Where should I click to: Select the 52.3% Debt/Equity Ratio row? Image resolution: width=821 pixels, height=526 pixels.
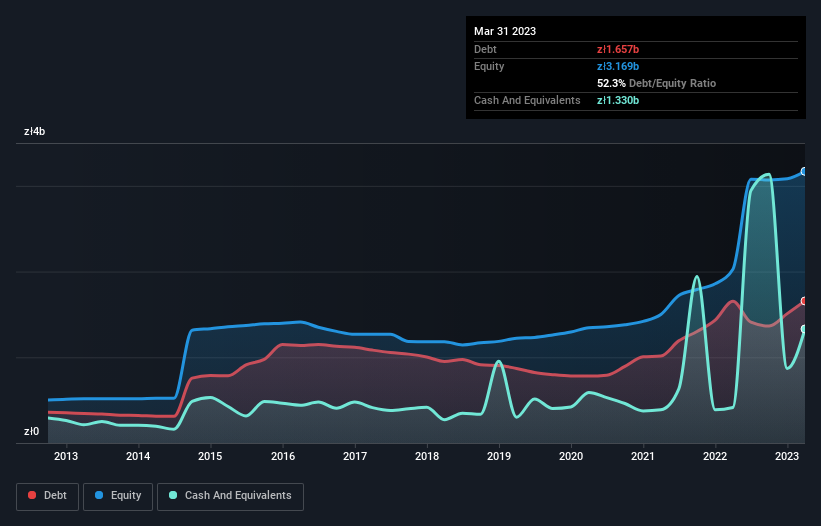click(x=656, y=83)
